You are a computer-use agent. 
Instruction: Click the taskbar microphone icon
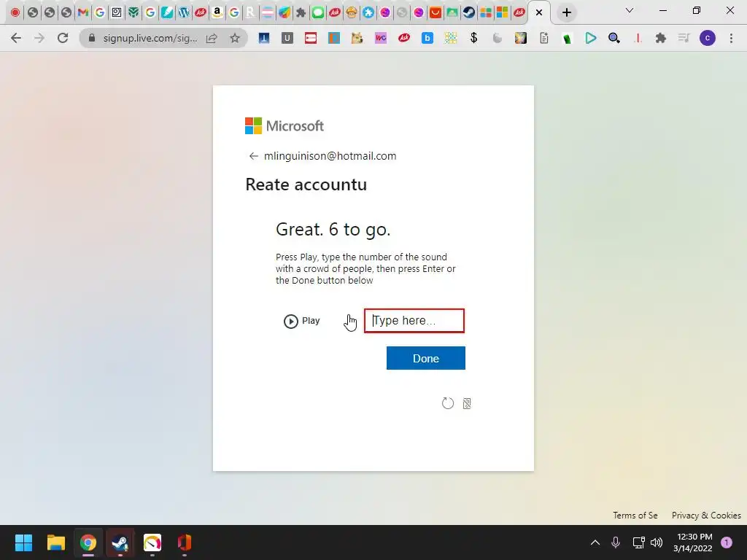coord(616,542)
